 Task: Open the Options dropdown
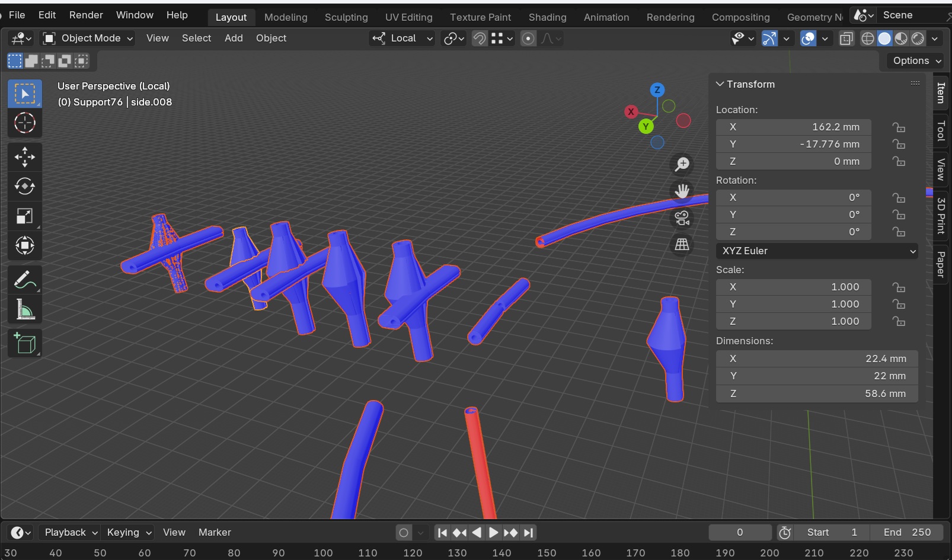[x=916, y=60]
